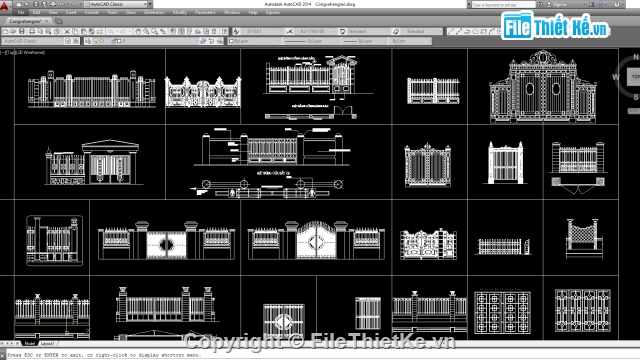This screenshot has height=360, width=640.
Task: Toggle layer on/off lightbulb icon
Action: pos(96,41)
